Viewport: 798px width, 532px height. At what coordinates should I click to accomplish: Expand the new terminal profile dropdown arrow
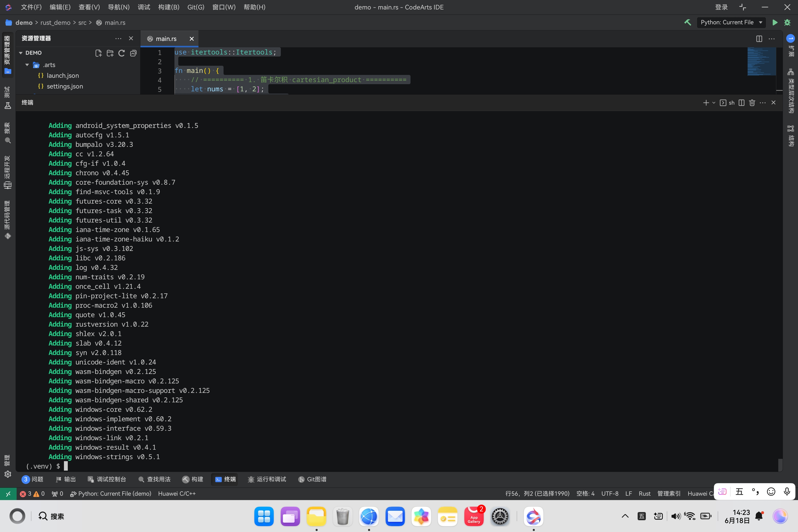[714, 103]
